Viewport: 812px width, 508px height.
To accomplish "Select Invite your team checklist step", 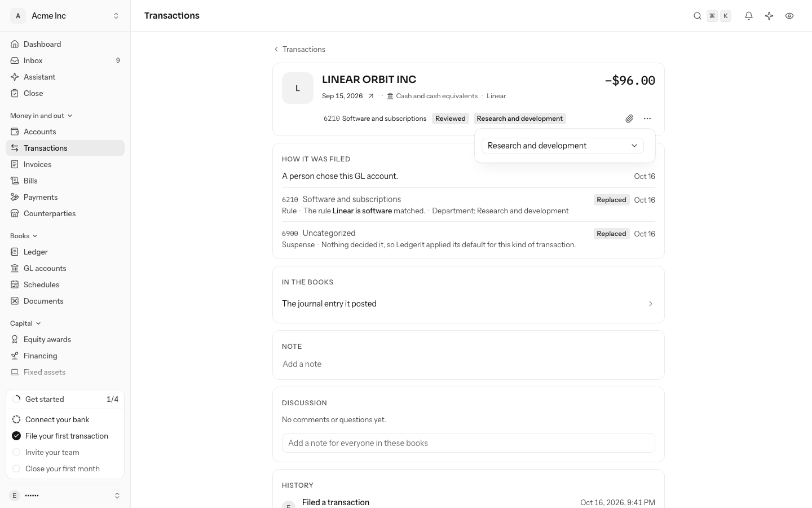I will click(65, 452).
